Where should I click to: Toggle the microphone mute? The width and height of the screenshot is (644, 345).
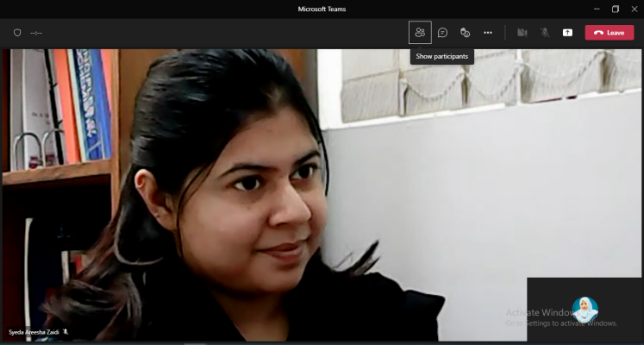[545, 33]
